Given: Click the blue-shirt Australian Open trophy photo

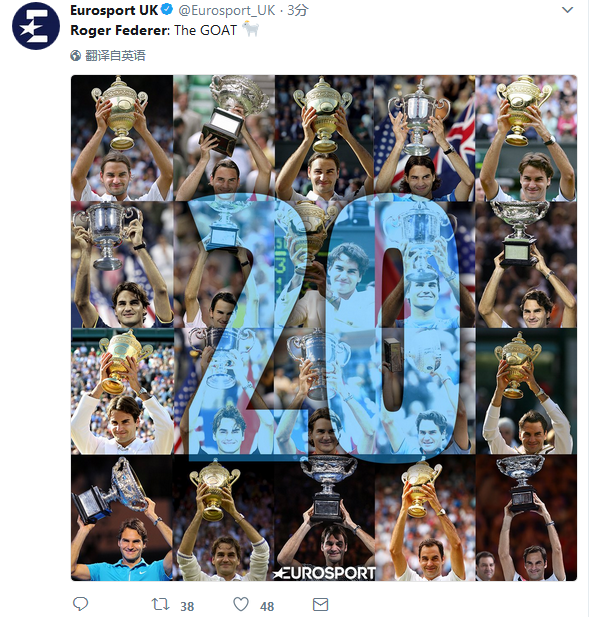Looking at the screenshot, I should [122, 518].
